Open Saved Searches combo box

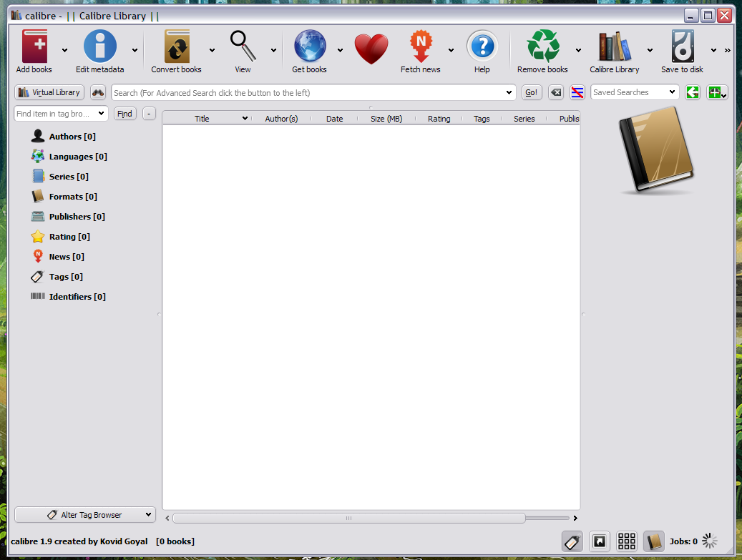tap(635, 92)
